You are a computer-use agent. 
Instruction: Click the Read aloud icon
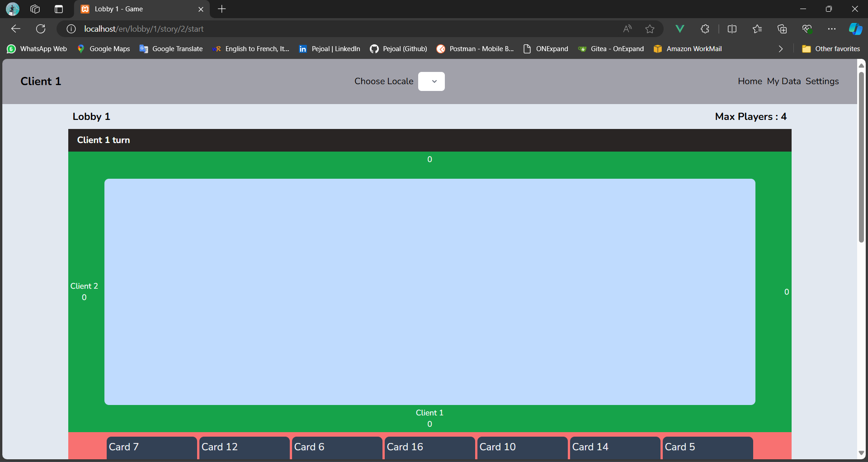627,29
